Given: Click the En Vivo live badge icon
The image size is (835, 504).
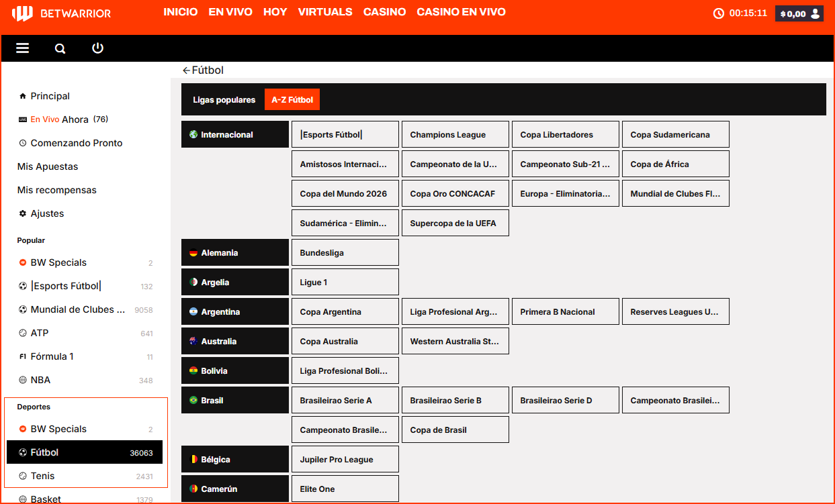Looking at the screenshot, I should pyautogui.click(x=23, y=119).
